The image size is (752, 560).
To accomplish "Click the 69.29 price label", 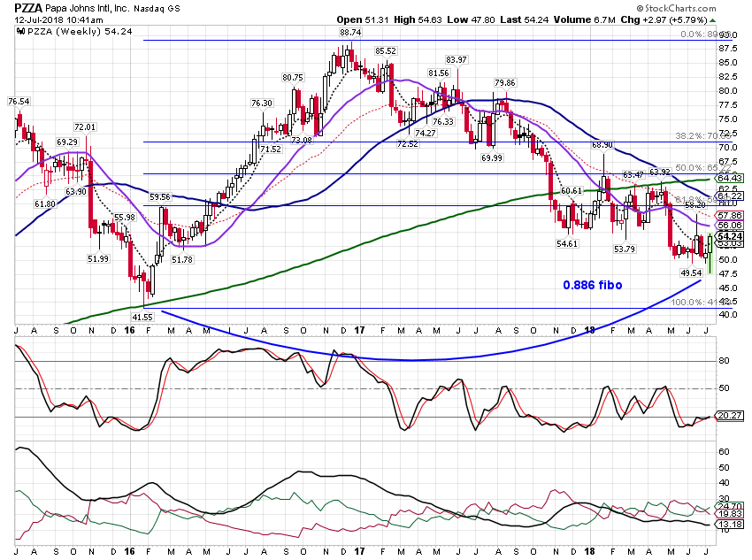I will click(66, 142).
